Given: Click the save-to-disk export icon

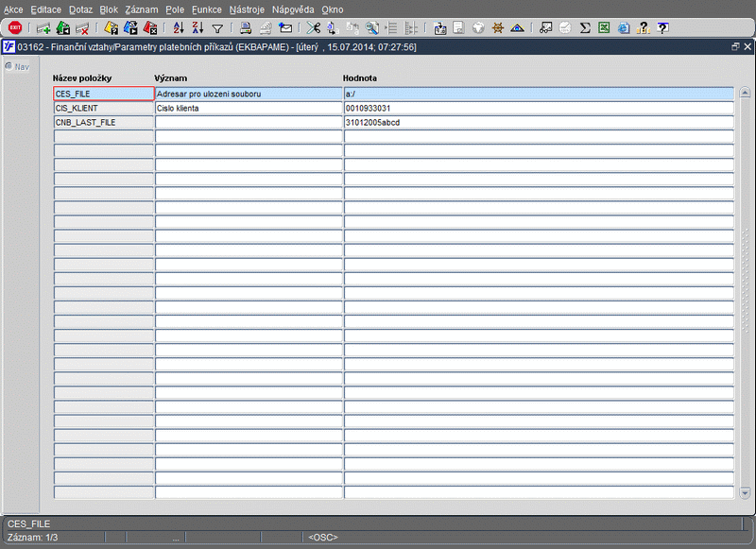Looking at the screenshot, I should pos(439,28).
